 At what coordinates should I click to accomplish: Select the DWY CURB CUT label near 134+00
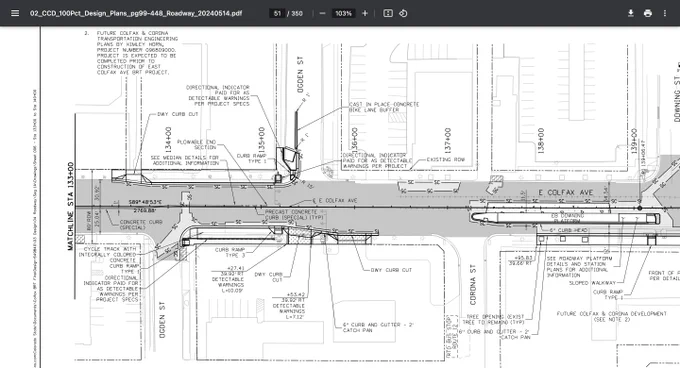click(x=177, y=114)
